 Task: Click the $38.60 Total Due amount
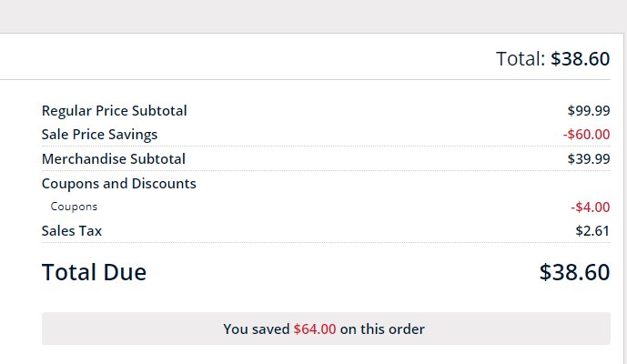point(574,272)
